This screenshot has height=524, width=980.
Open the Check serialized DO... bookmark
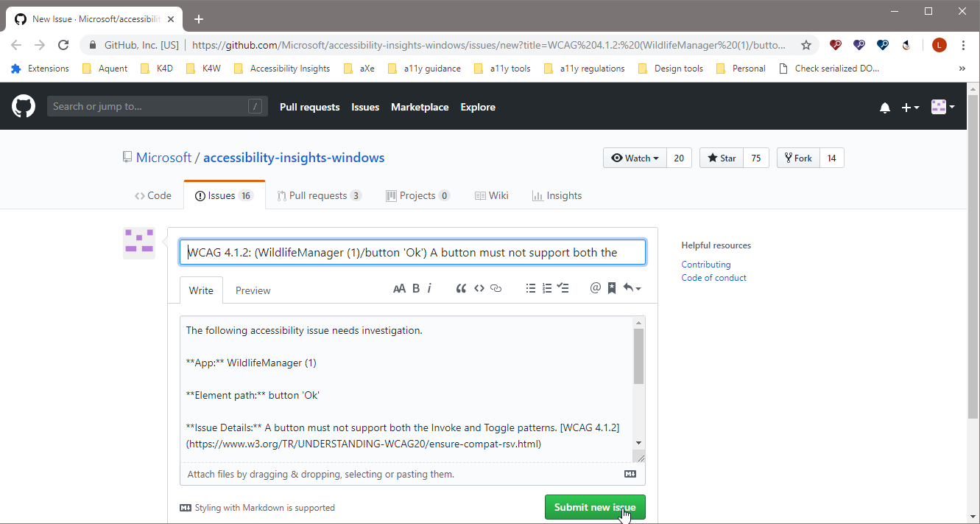(828, 69)
